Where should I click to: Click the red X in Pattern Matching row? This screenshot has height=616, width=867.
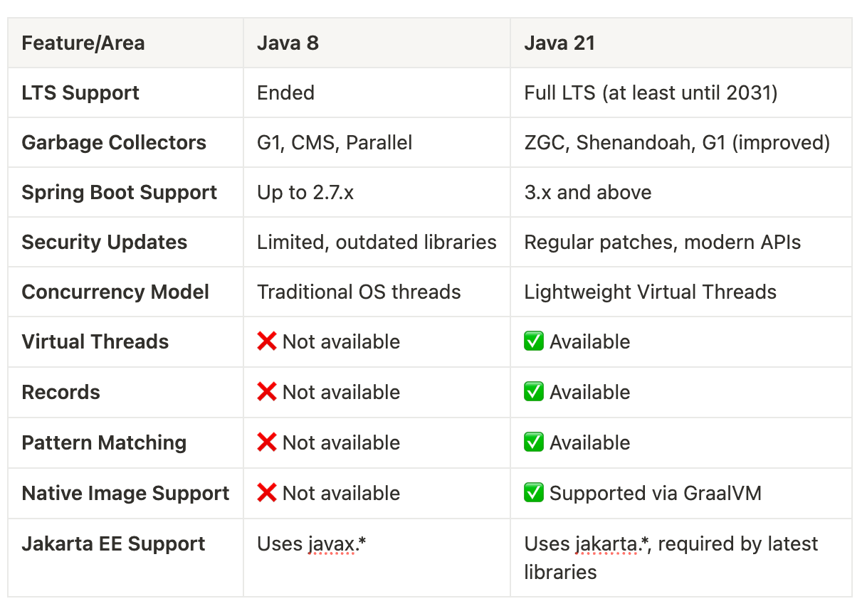point(267,442)
